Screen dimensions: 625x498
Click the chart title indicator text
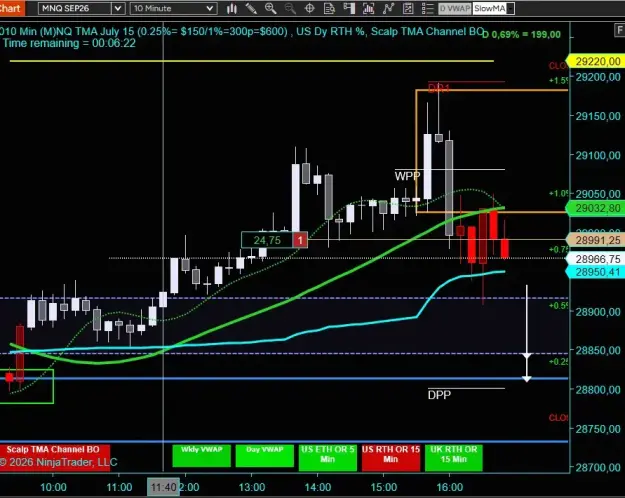tap(241, 31)
